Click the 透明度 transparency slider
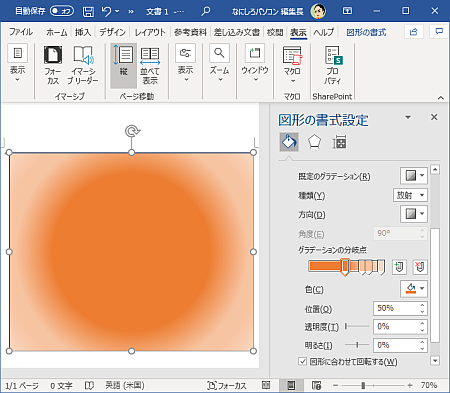Image resolution: width=450 pixels, height=393 pixels. 357,326
